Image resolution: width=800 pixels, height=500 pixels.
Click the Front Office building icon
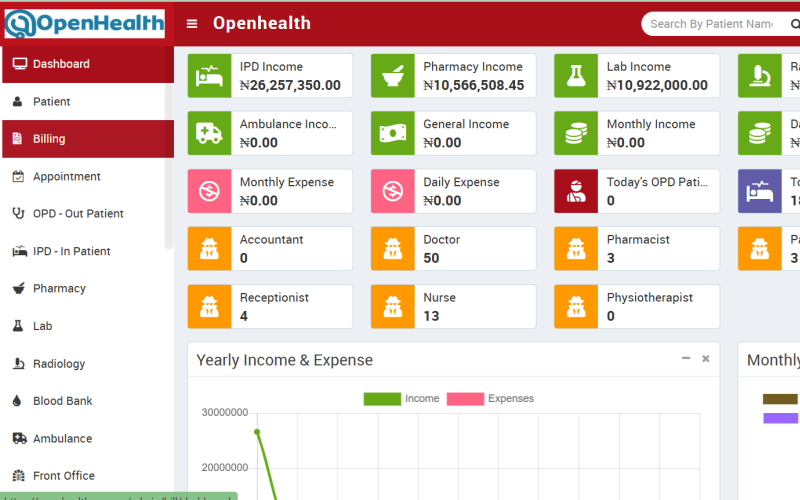pos(18,476)
